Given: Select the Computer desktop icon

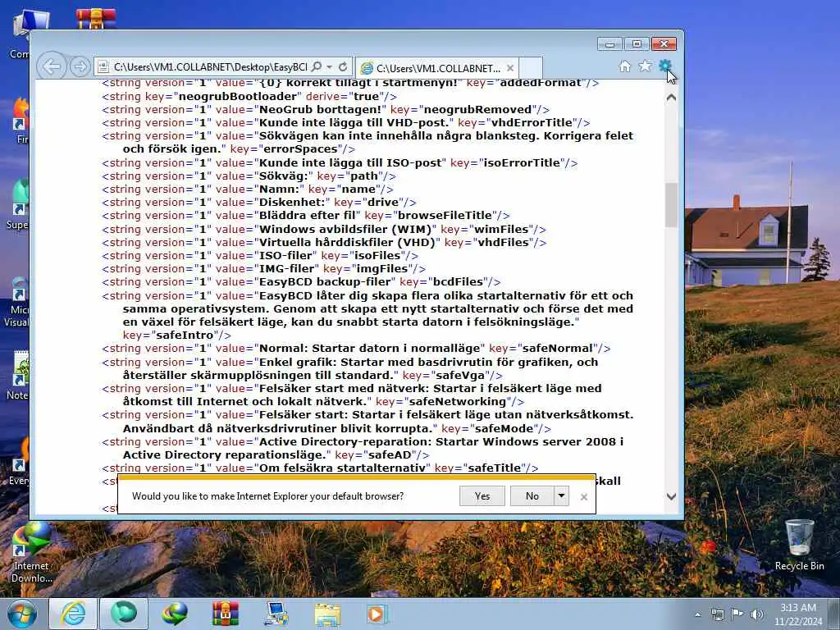Looking at the screenshot, I should (x=21, y=33).
